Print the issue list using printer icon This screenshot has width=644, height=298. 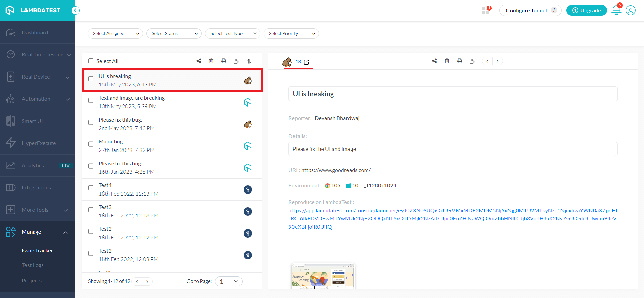(x=224, y=61)
